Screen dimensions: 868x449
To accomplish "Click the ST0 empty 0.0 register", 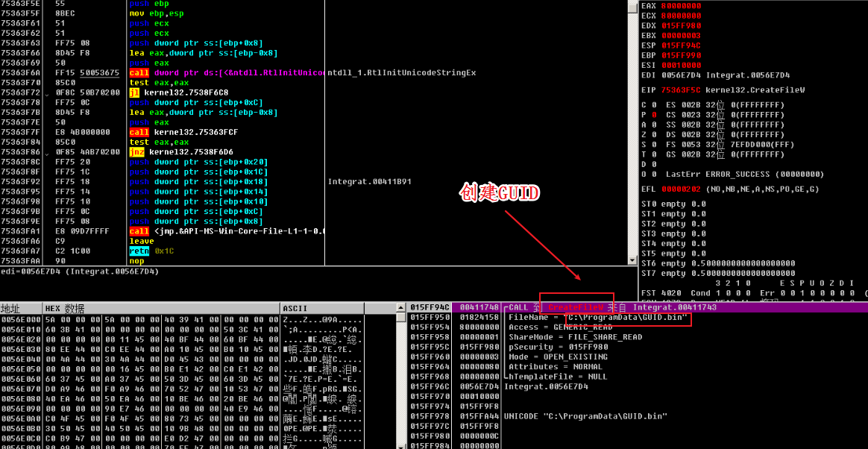I will click(x=673, y=204).
